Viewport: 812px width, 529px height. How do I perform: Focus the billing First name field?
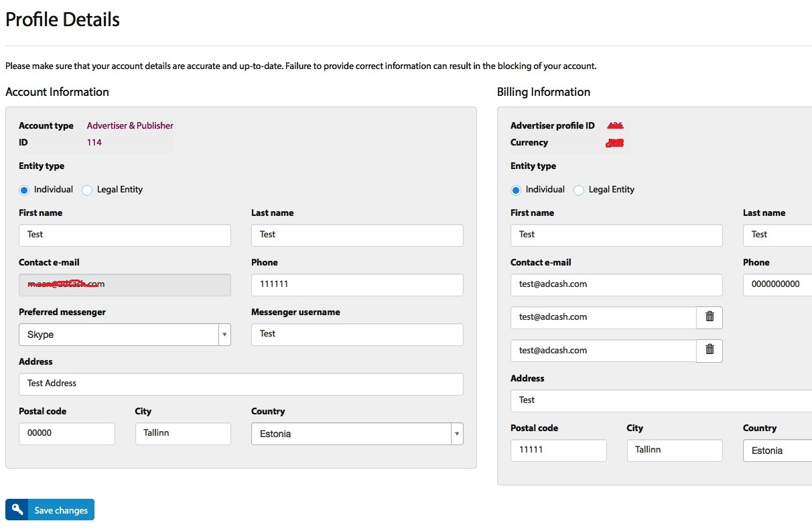(616, 235)
